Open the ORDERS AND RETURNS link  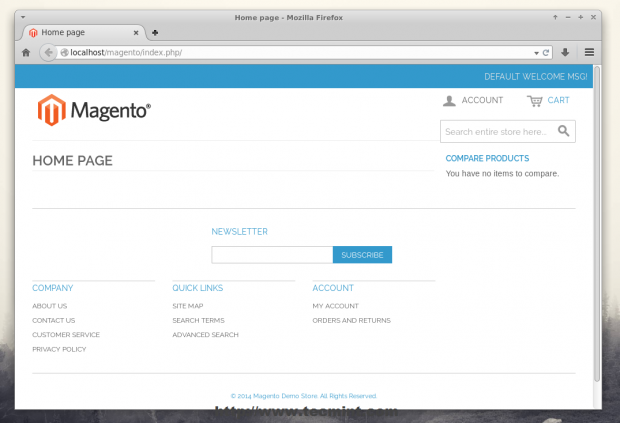click(351, 321)
